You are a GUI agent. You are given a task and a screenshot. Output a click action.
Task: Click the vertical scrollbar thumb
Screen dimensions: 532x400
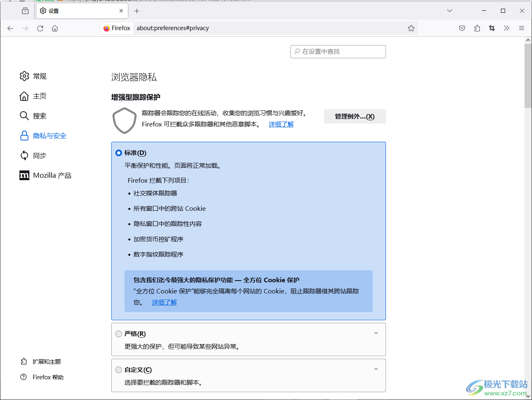[x=528, y=76]
